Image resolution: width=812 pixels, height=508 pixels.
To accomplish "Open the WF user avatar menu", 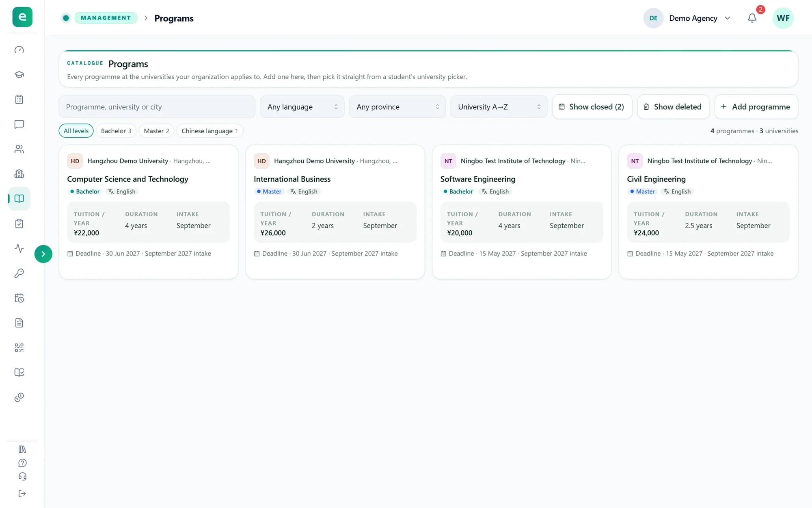I will (x=783, y=18).
